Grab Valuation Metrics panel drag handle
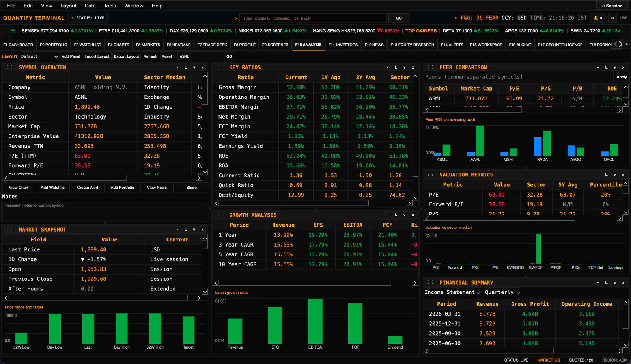This screenshot has width=631, height=364. tap(431, 175)
